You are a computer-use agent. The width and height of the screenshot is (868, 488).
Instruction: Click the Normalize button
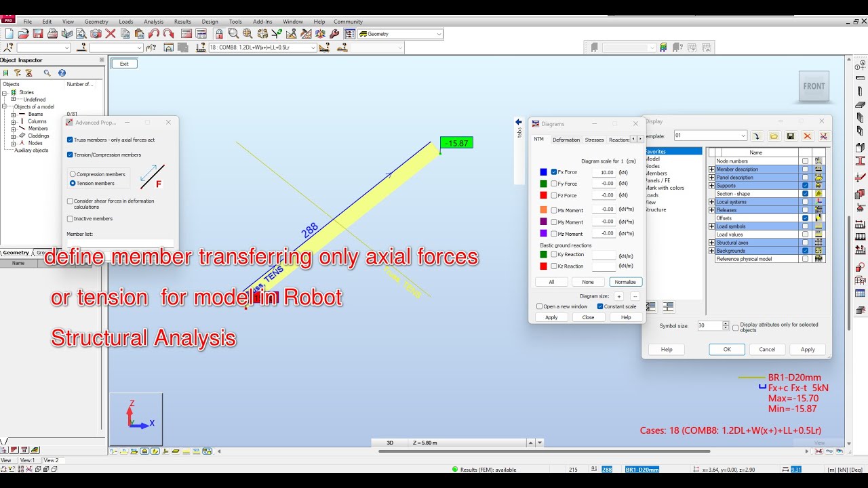(625, 282)
